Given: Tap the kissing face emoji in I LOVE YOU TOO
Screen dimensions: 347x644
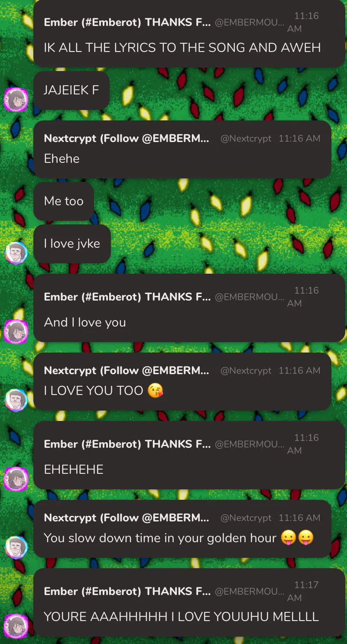Looking at the screenshot, I should [156, 391].
